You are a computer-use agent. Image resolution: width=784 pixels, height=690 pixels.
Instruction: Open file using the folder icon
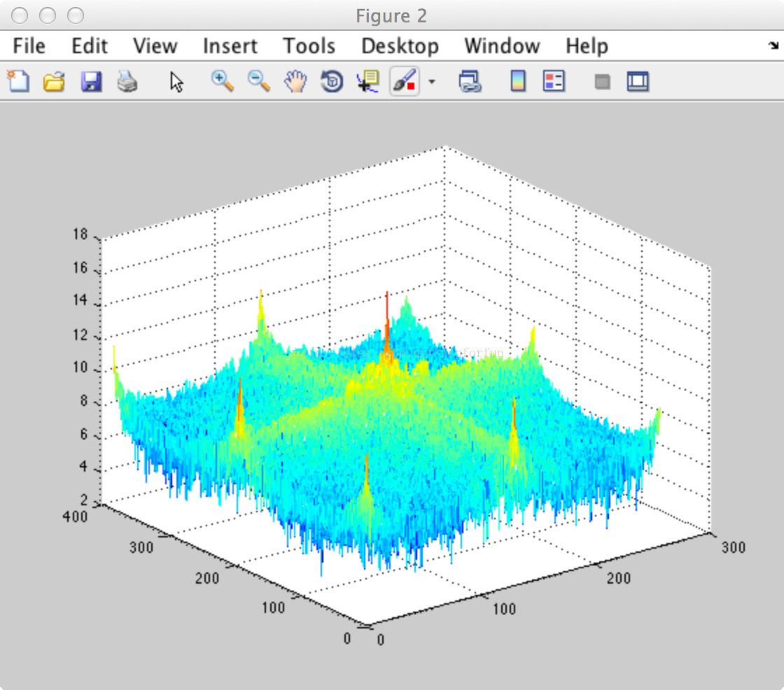pyautogui.click(x=54, y=81)
